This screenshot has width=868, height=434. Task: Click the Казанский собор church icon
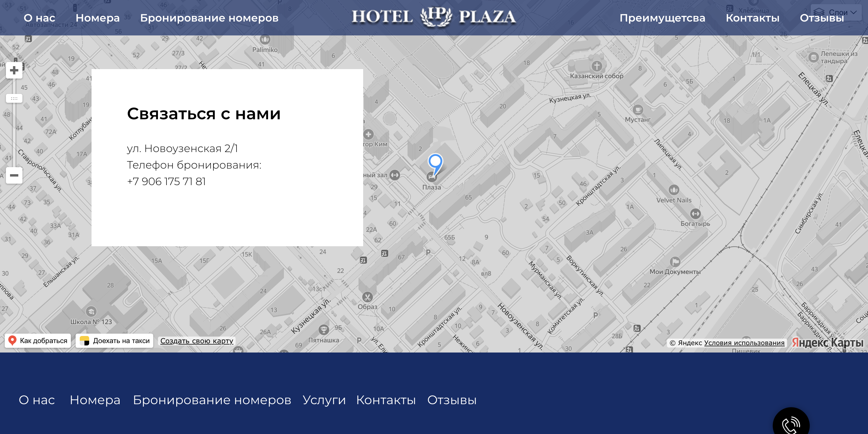click(596, 66)
